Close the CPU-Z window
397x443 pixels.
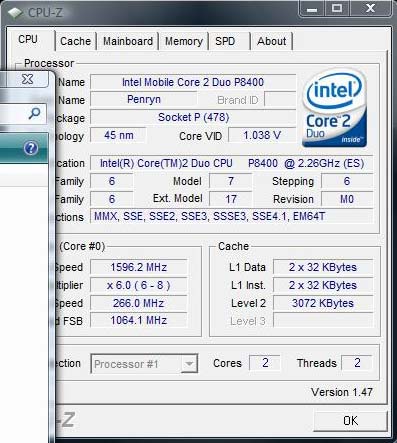tap(370, 8)
